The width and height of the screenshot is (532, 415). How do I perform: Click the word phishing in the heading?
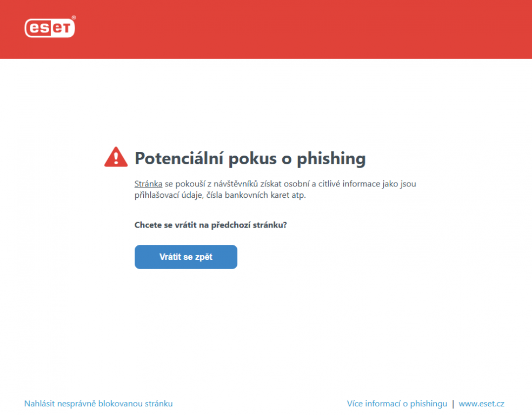(331, 159)
